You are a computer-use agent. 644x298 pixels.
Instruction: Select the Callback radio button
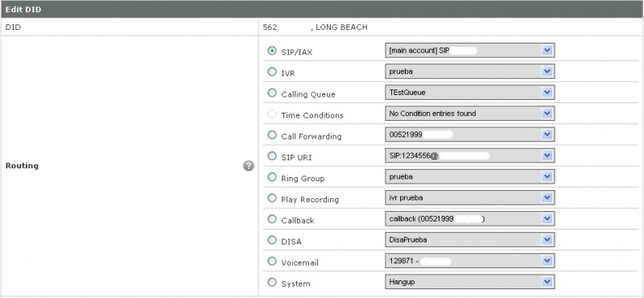[x=272, y=219]
